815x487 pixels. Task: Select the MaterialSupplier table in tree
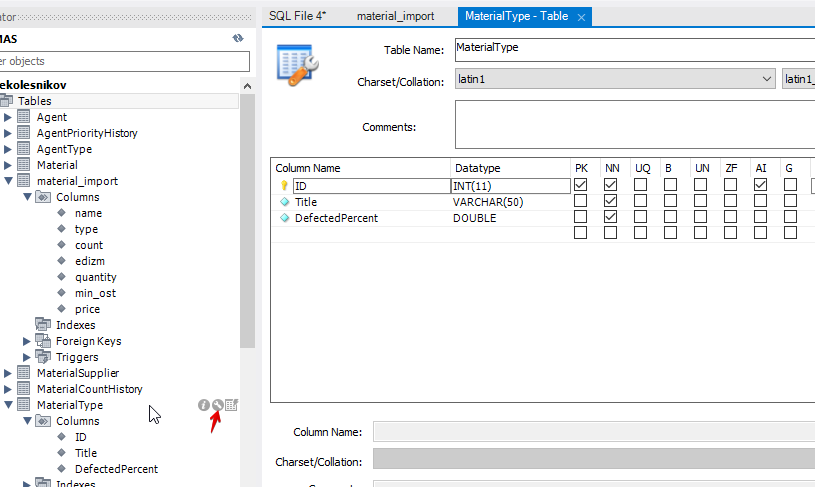click(x=77, y=373)
